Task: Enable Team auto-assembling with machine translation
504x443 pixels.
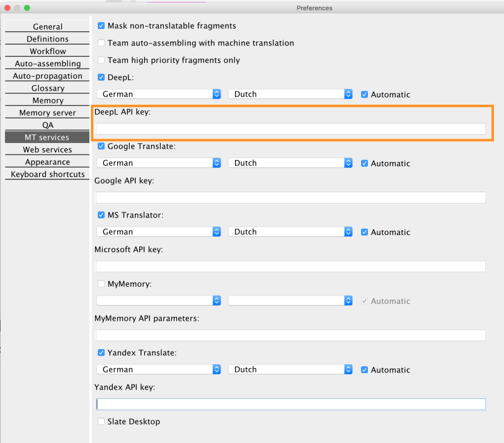Action: click(101, 43)
